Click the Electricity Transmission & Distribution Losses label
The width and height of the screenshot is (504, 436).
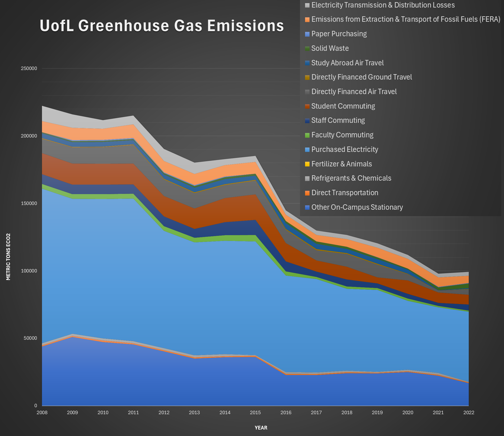(383, 5)
